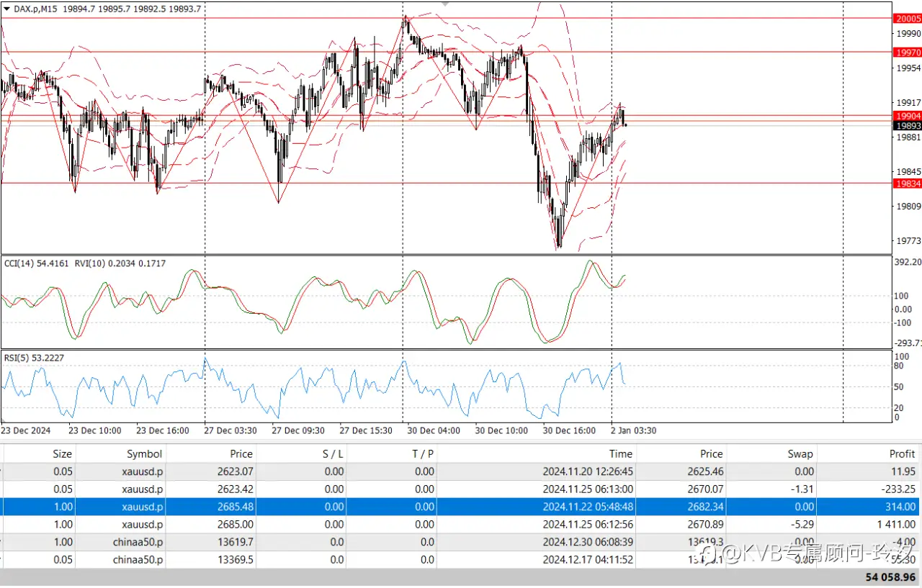Click the current price 2625.46 cell
The width and height of the screenshot is (922, 588).
pyautogui.click(x=705, y=471)
